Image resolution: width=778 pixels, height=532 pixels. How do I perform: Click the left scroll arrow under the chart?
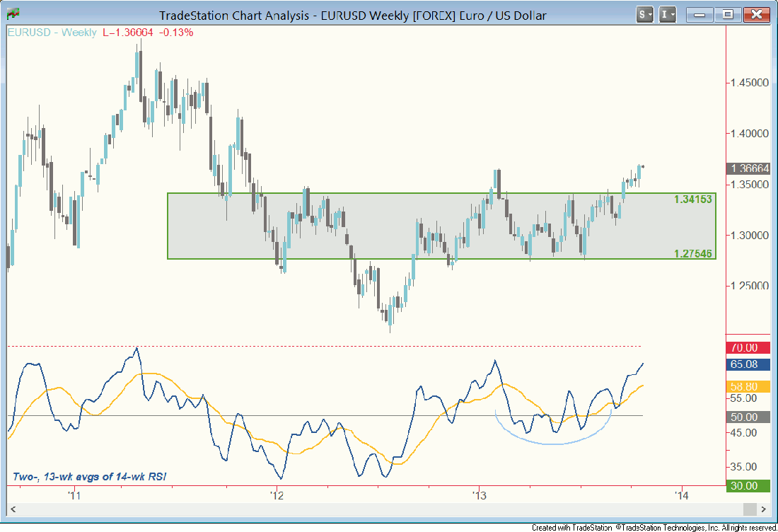(13, 509)
